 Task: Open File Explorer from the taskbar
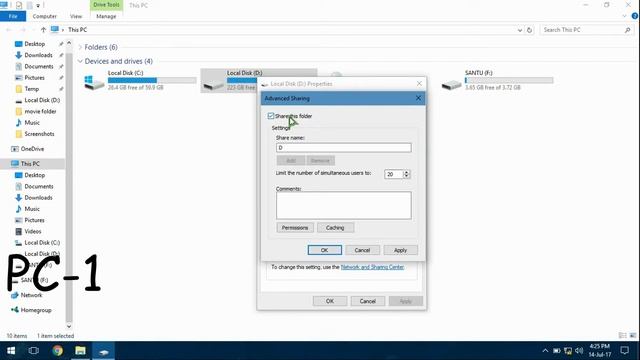pos(80,351)
